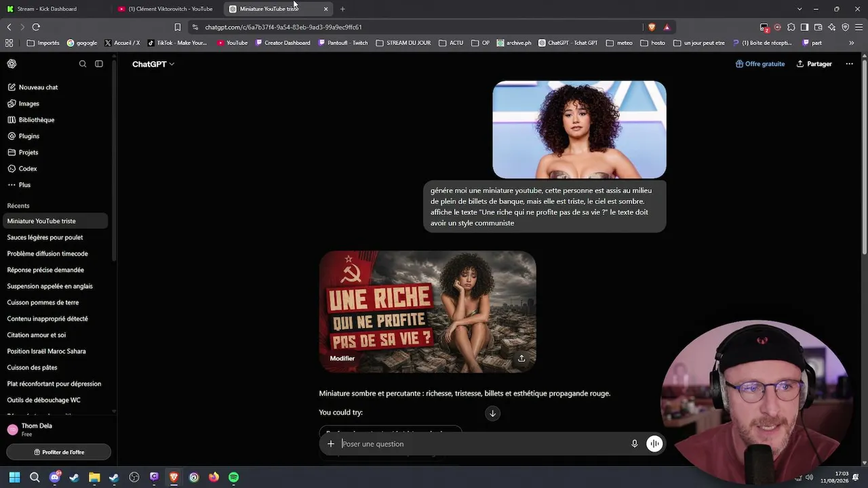Collapse the Récents chat list
Screen dimensions: 868x488
[x=18, y=205]
